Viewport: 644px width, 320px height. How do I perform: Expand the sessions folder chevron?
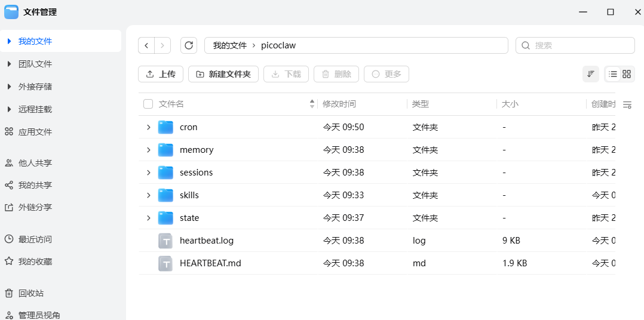pyautogui.click(x=148, y=173)
